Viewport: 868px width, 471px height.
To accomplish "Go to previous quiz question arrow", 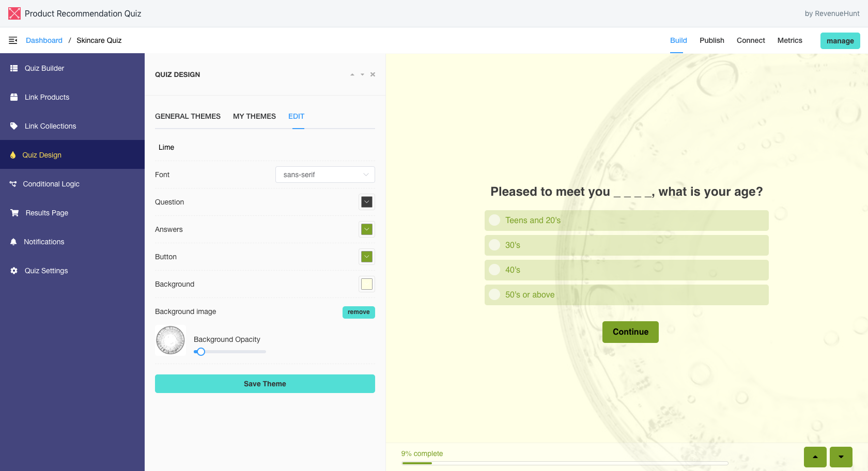I will click(x=815, y=457).
